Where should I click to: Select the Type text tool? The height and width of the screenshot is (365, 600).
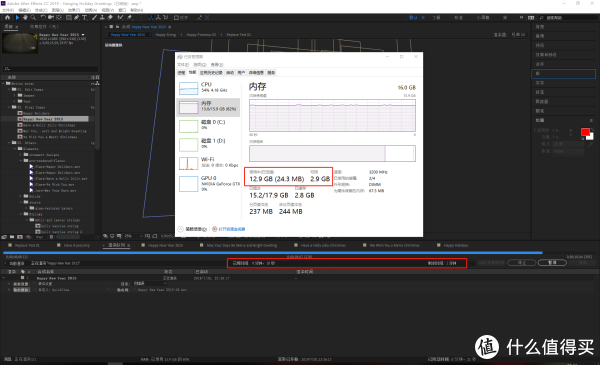click(85, 18)
